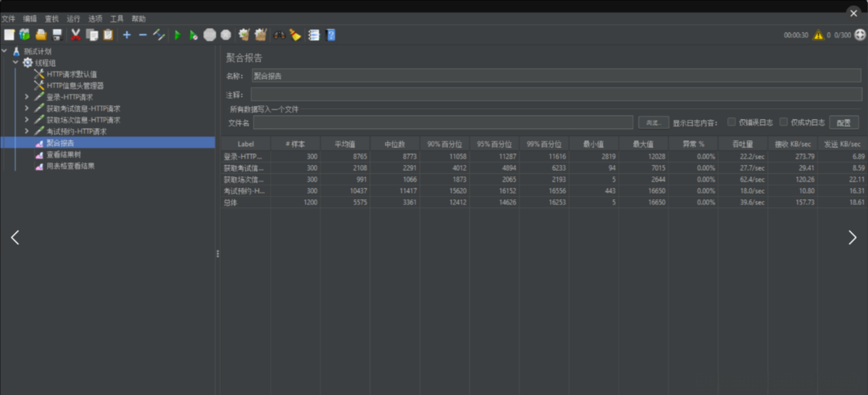Open the 编辑 menu

click(30, 19)
